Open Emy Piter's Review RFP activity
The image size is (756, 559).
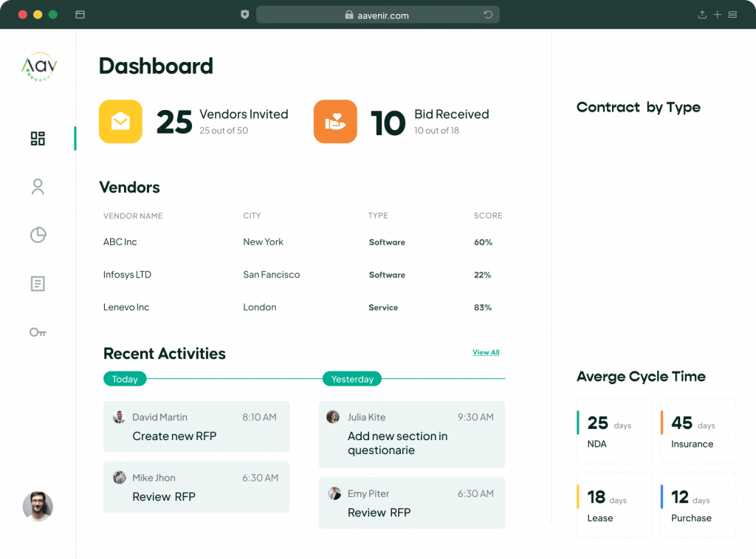pos(412,503)
